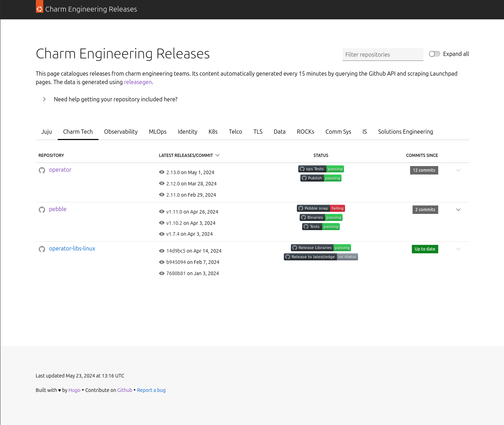
Task: Click the GitHub icon beside pebble
Action: [42, 210]
